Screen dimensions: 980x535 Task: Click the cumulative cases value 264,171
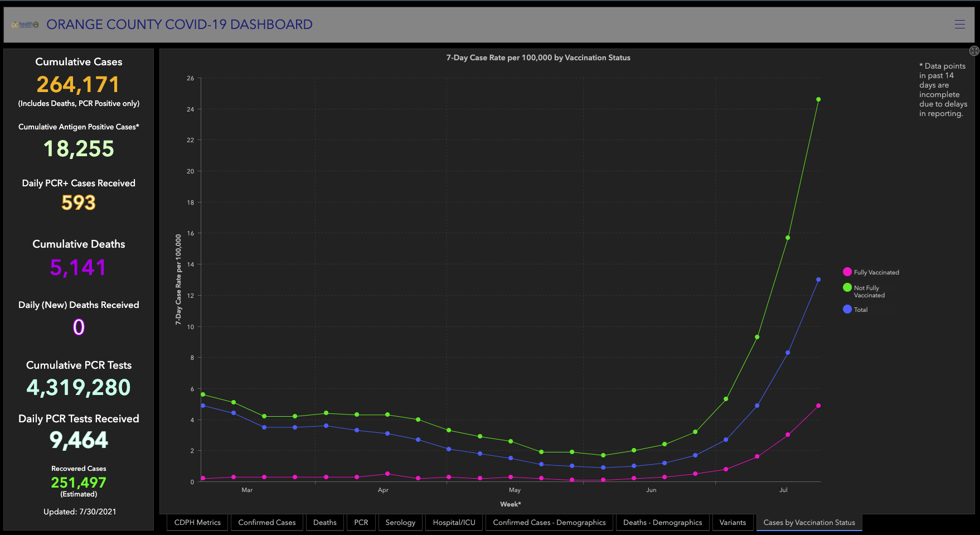pyautogui.click(x=79, y=85)
